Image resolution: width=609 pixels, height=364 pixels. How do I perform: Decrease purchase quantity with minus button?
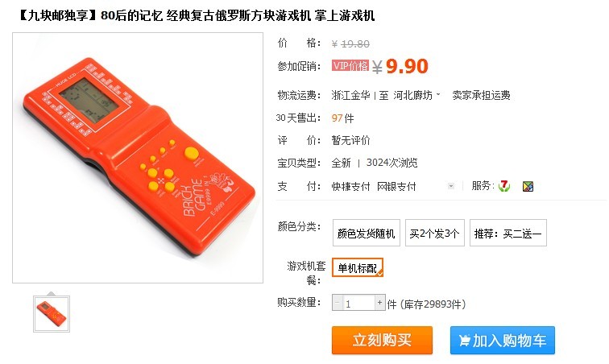point(337,302)
